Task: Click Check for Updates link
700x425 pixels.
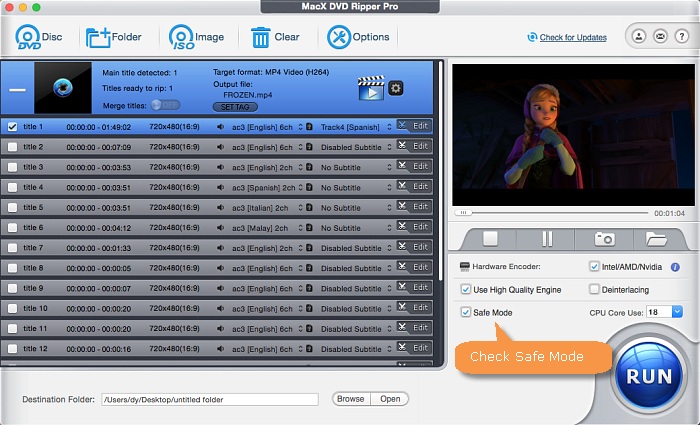Action: 573,37
